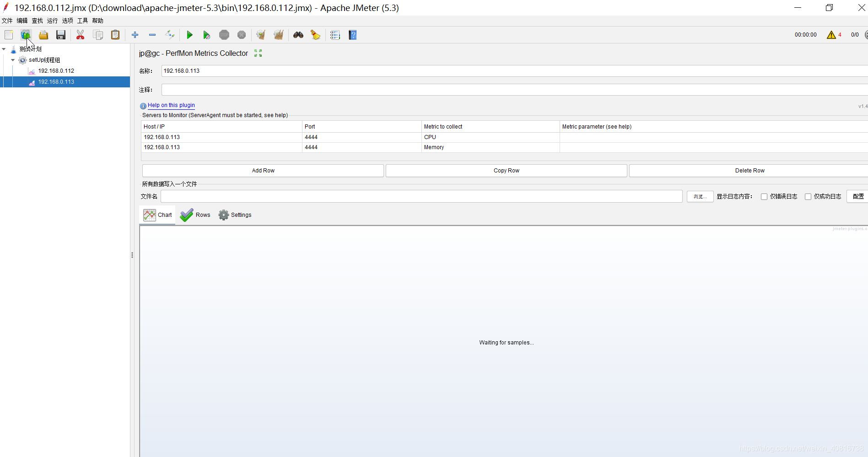Open the 选项 menu
Screen dimensions: 868x457
(x=67, y=21)
